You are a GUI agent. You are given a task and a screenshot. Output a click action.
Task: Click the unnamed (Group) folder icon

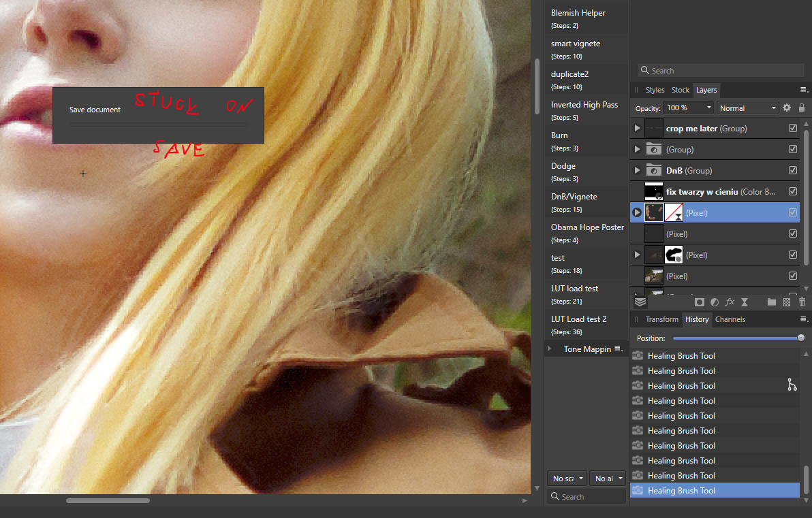click(x=653, y=149)
